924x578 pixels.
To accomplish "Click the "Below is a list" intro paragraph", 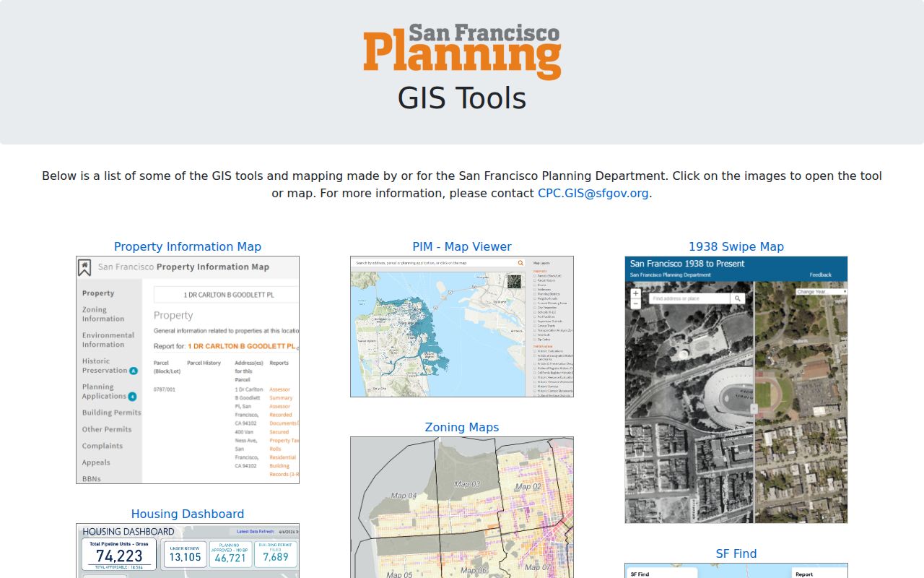I will click(x=462, y=185).
